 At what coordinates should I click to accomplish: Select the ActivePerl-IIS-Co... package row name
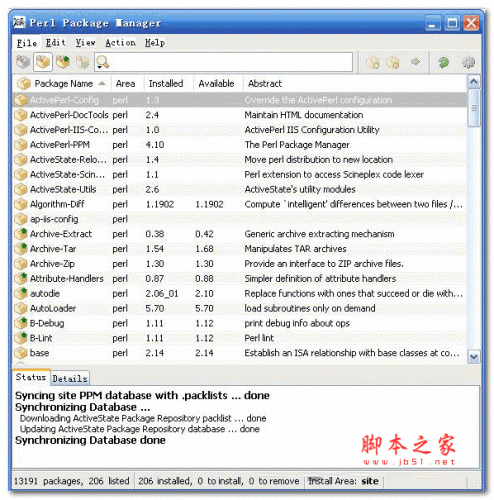[69, 130]
